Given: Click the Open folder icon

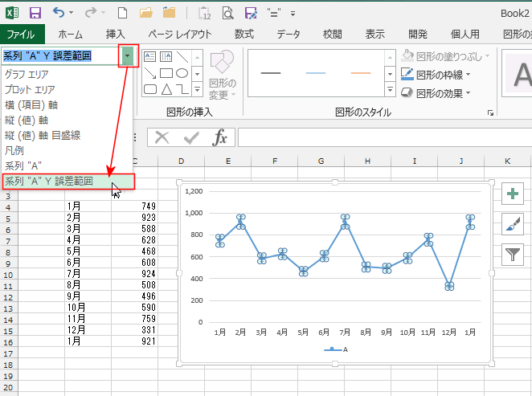Looking at the screenshot, I should tap(146, 13).
